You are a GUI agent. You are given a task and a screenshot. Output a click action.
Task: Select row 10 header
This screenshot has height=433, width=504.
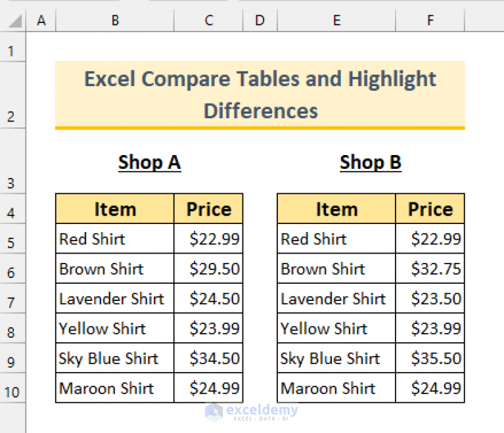12,392
